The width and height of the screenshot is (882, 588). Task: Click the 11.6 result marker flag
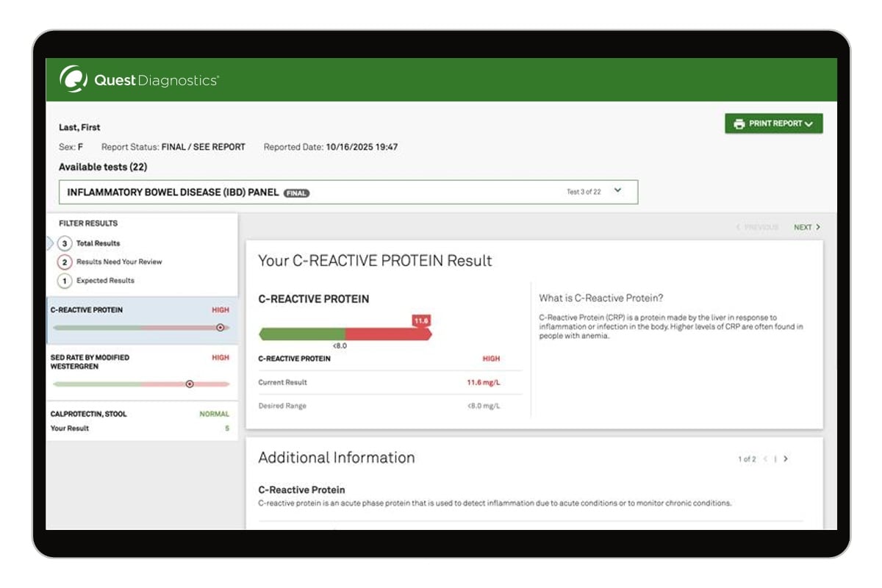tap(421, 320)
